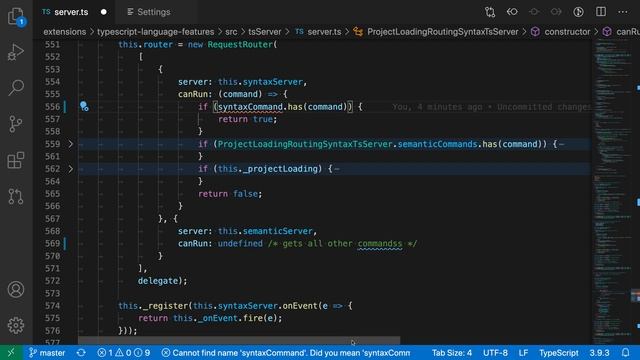Open the Explorer view in activity bar
Screen dimensions: 640x360
16,17
